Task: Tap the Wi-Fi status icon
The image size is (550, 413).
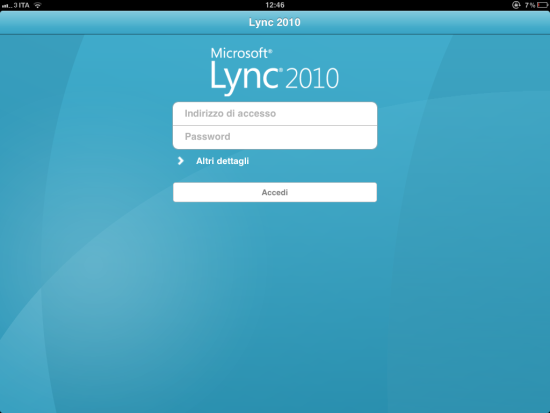Action: tap(38, 5)
